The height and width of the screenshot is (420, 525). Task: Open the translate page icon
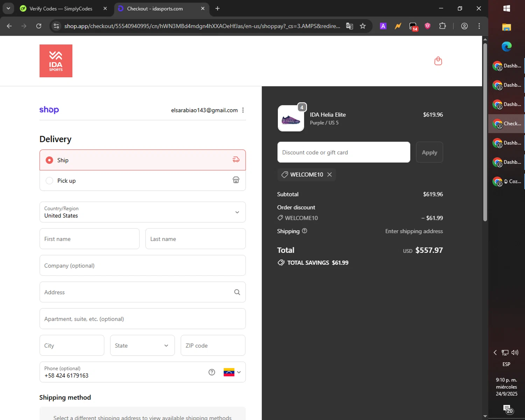349,26
